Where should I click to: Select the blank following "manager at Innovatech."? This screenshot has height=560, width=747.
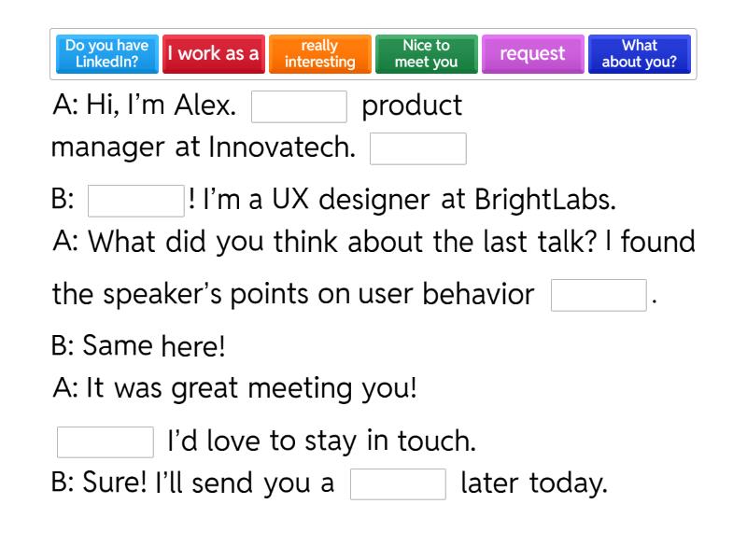coord(417,149)
